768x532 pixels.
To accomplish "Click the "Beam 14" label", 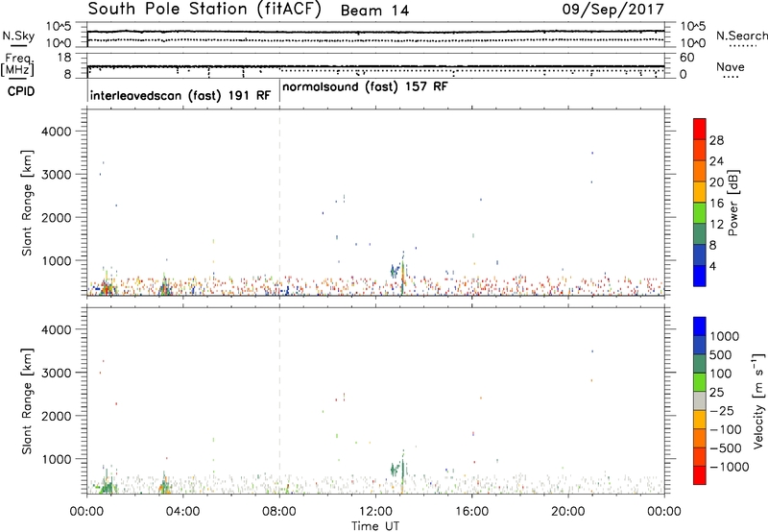I will click(x=374, y=11).
